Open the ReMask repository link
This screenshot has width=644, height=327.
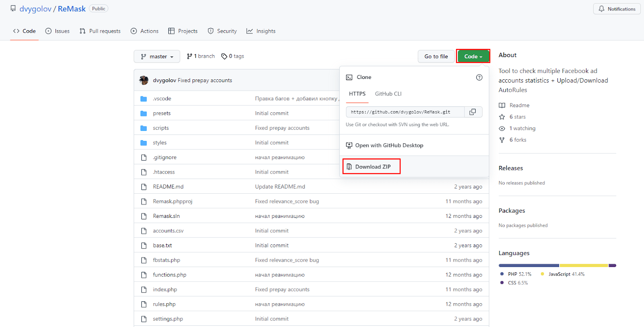(x=72, y=9)
